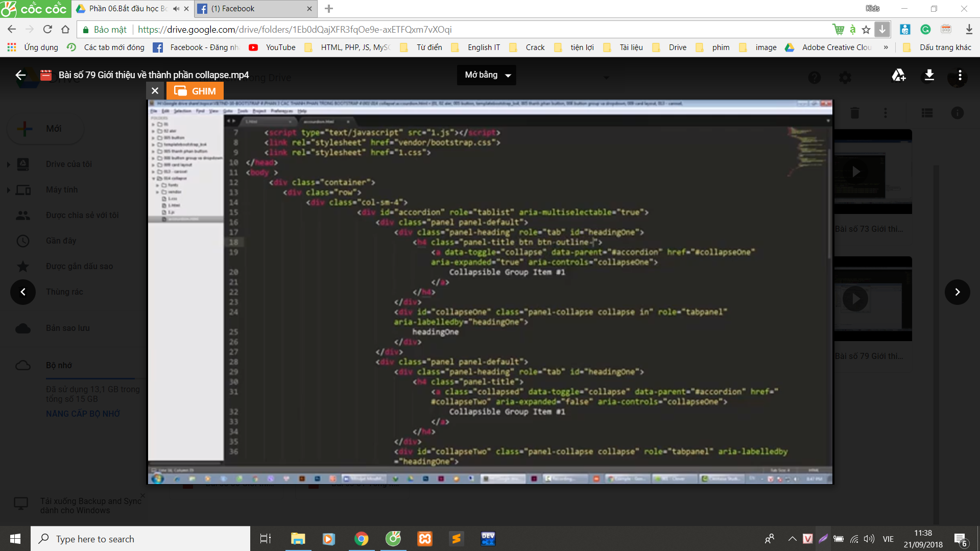Open the 'Crack' bookmark folder
The image size is (980, 551).
coord(527,47)
